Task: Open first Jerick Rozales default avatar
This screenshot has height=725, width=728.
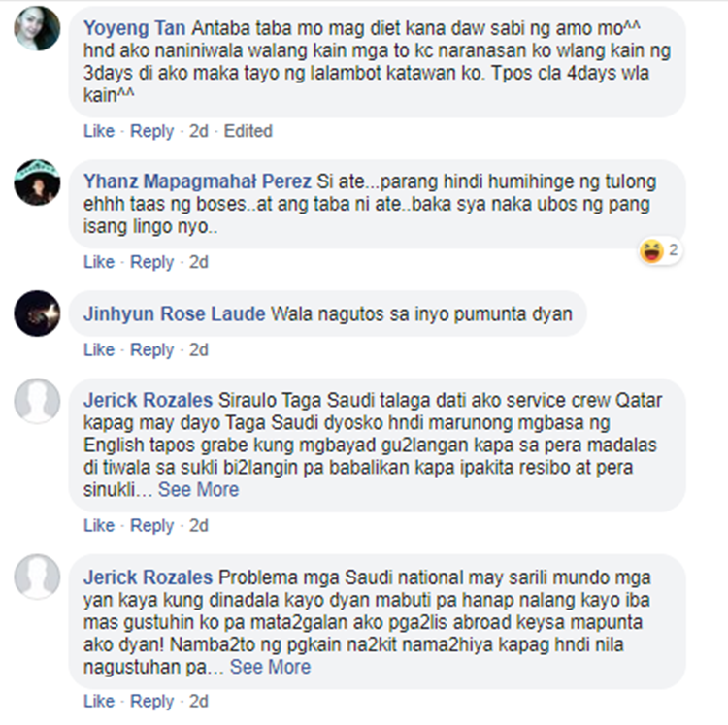Action: 37,401
